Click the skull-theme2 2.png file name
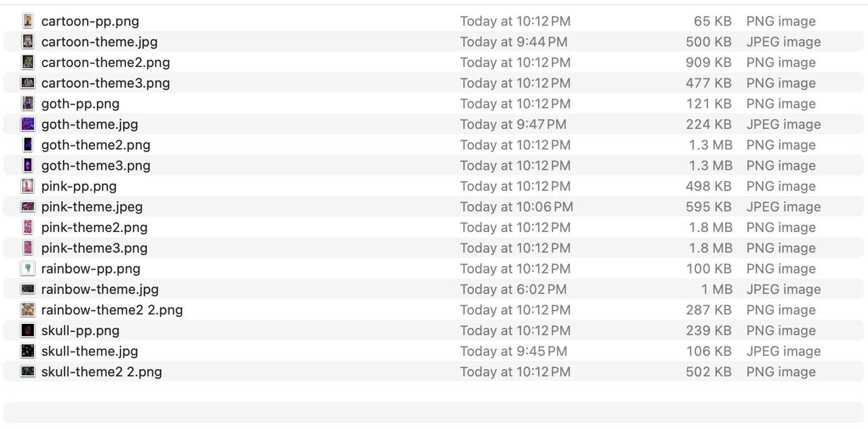 102,371
